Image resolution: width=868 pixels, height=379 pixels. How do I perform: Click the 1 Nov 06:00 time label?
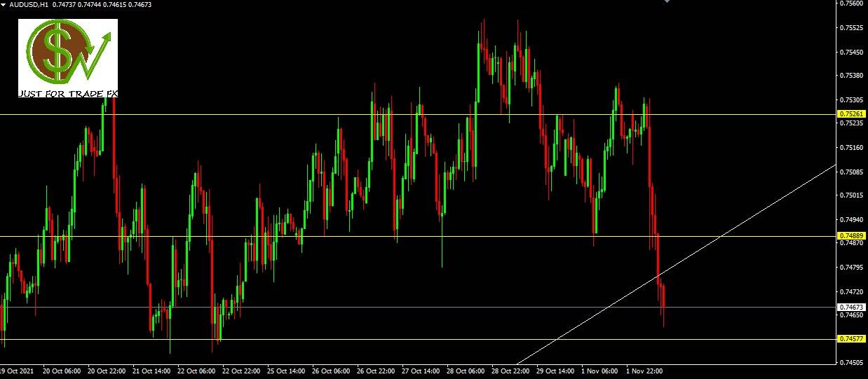click(x=599, y=371)
